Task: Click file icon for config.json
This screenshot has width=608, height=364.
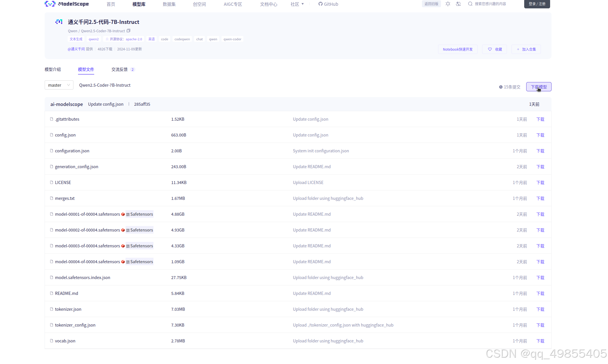Action: pyautogui.click(x=52, y=135)
